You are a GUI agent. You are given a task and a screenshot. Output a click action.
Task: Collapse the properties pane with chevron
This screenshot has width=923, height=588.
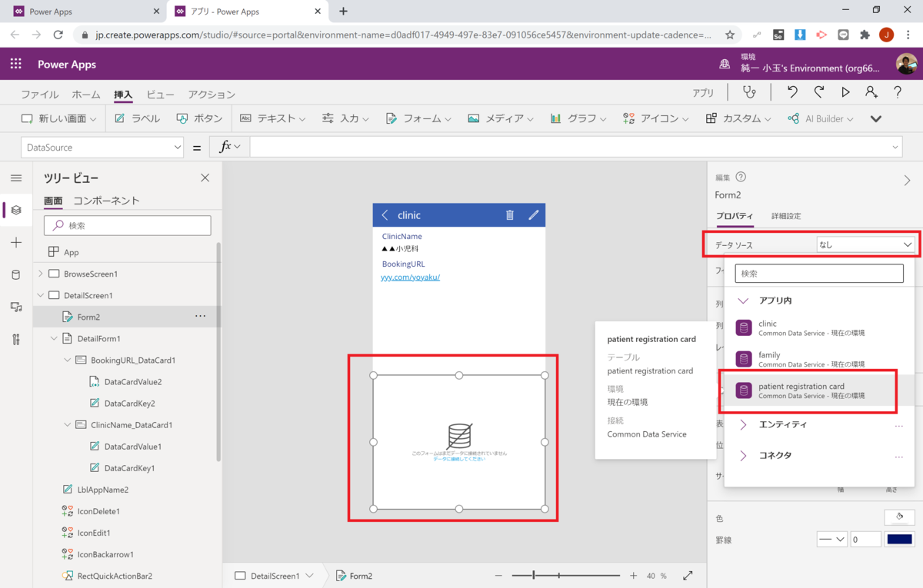907,181
